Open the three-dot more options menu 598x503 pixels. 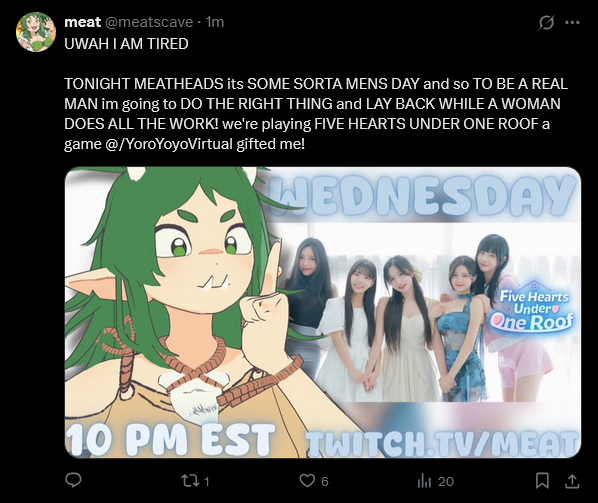(572, 22)
